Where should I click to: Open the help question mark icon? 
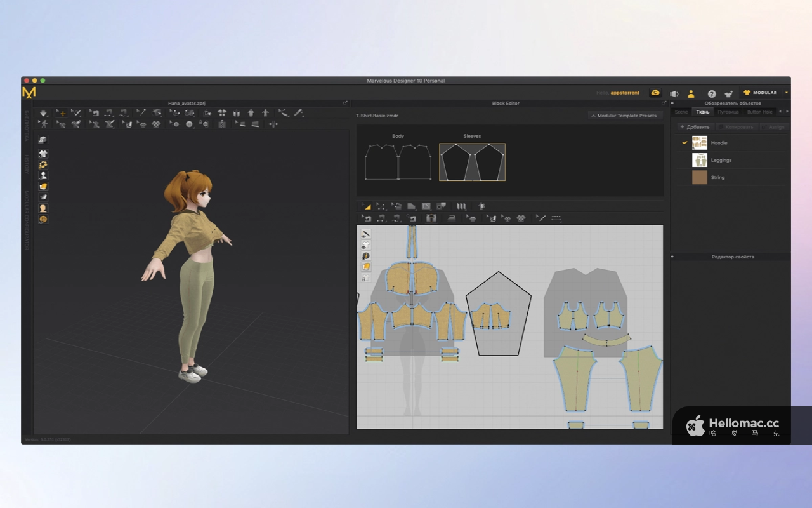[x=712, y=93]
